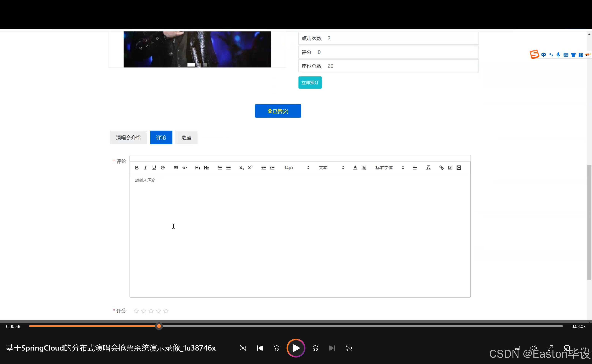Insert blockquote using quote icon
592x364 pixels.
pyautogui.click(x=176, y=168)
